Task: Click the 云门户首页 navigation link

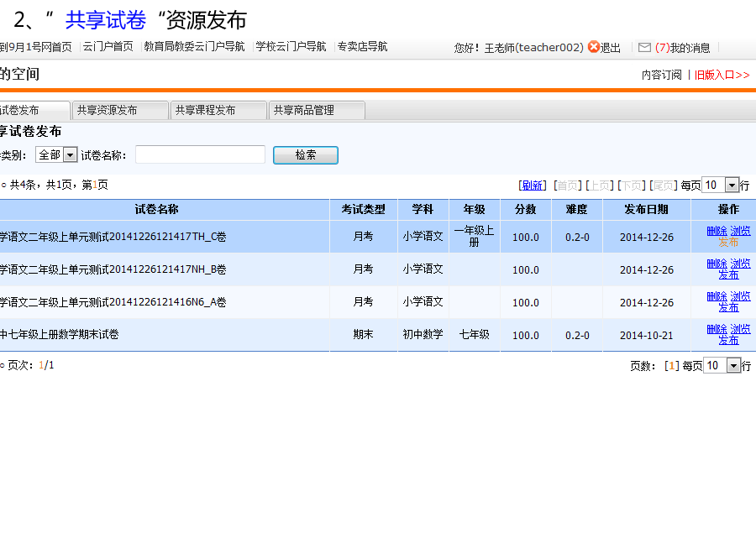Action: (108, 47)
